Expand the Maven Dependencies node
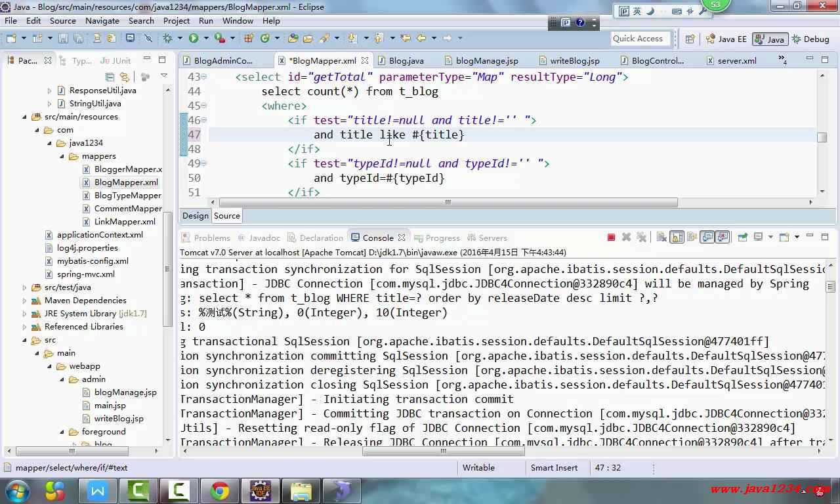This screenshot has width=840, height=504. 25,301
